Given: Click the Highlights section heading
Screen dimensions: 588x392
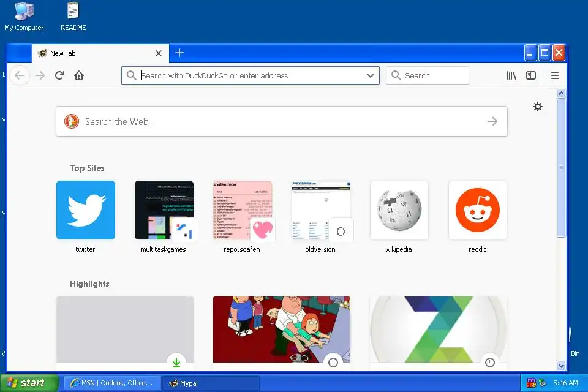Looking at the screenshot, I should pos(89,284).
